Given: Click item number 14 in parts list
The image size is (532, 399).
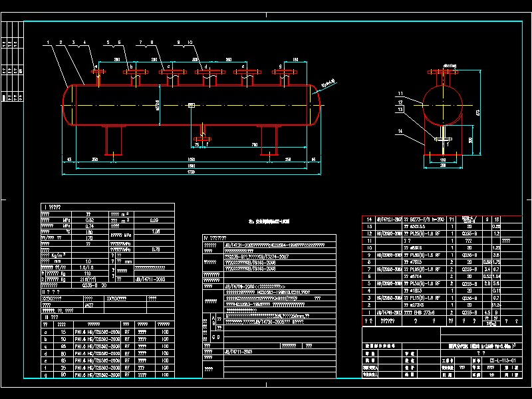Looking at the screenshot, I should click(369, 219).
